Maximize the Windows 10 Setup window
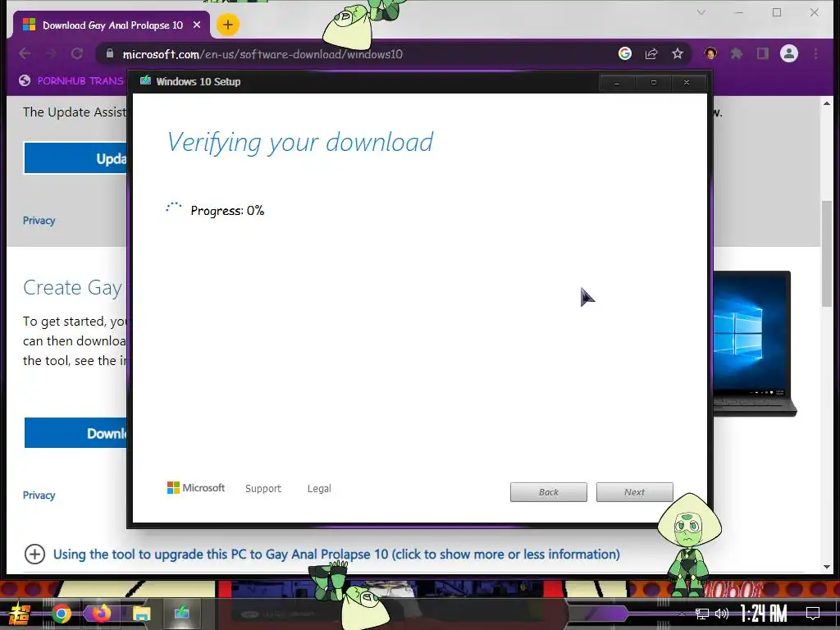The height and width of the screenshot is (630, 840). [653, 83]
